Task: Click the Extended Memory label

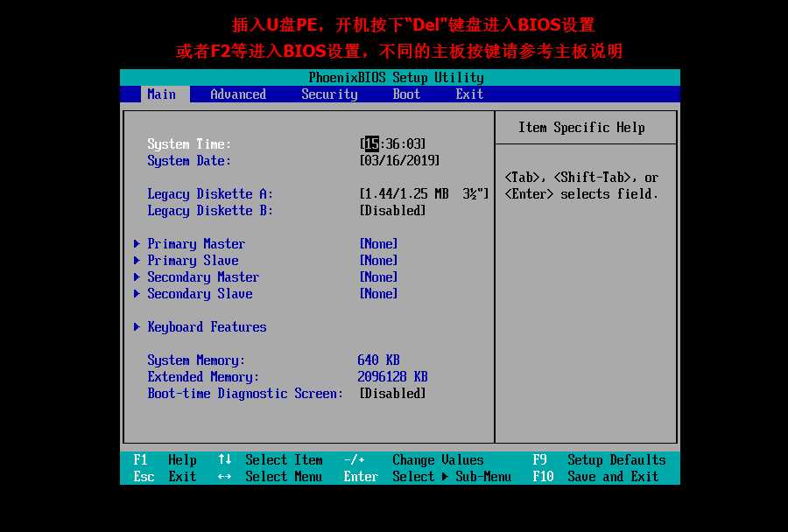Action: [x=203, y=377]
